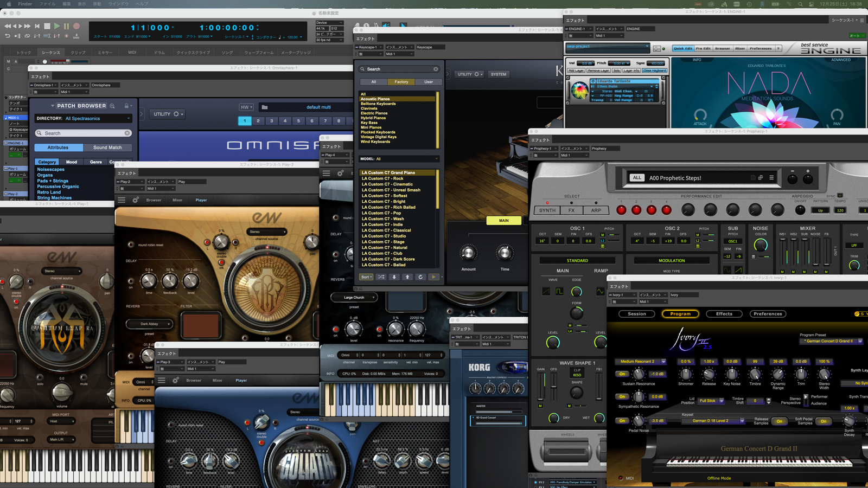Toggle the Pedal Noise On button in Ivory

622,421
